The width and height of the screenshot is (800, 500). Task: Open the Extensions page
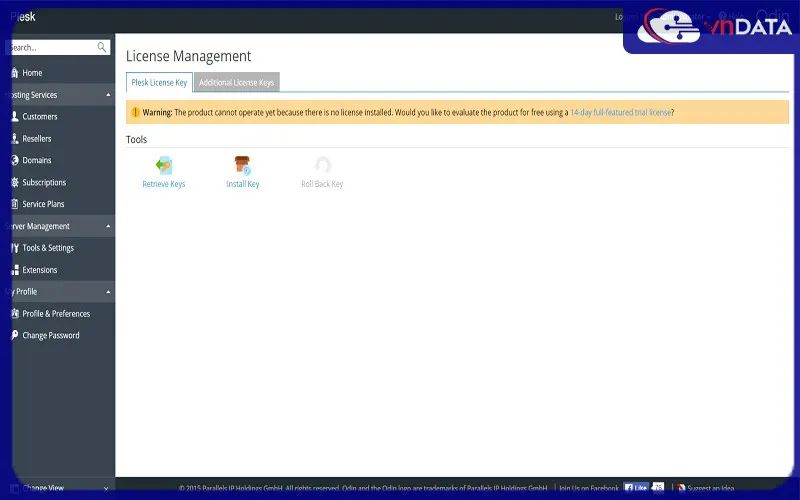40,270
